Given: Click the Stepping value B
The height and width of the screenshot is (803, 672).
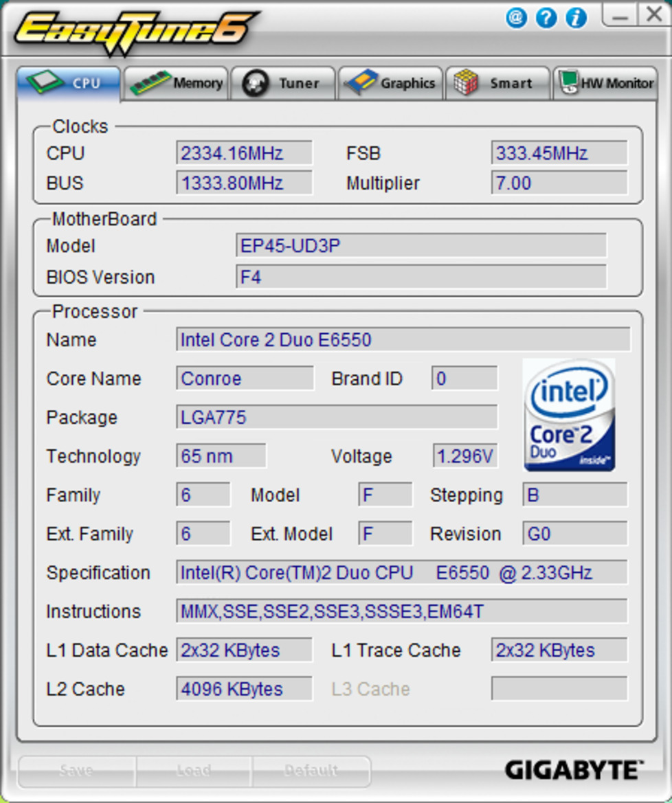Looking at the screenshot, I should point(574,495).
